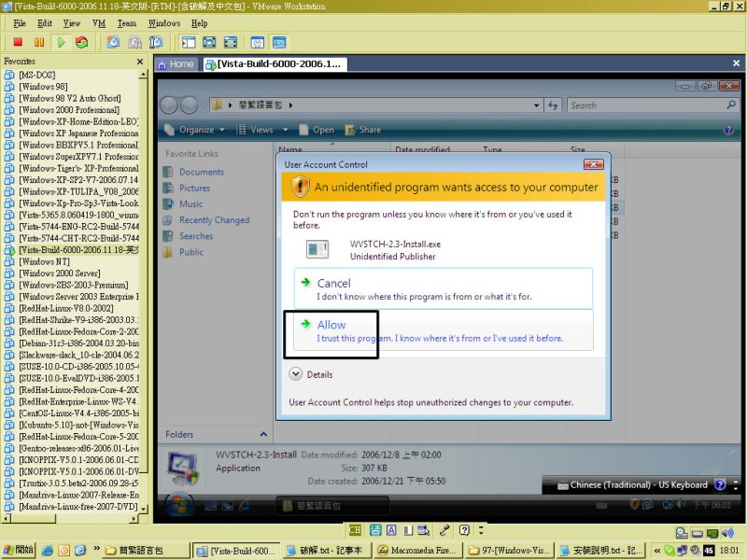Click the UAC shield warning icon

point(300,186)
